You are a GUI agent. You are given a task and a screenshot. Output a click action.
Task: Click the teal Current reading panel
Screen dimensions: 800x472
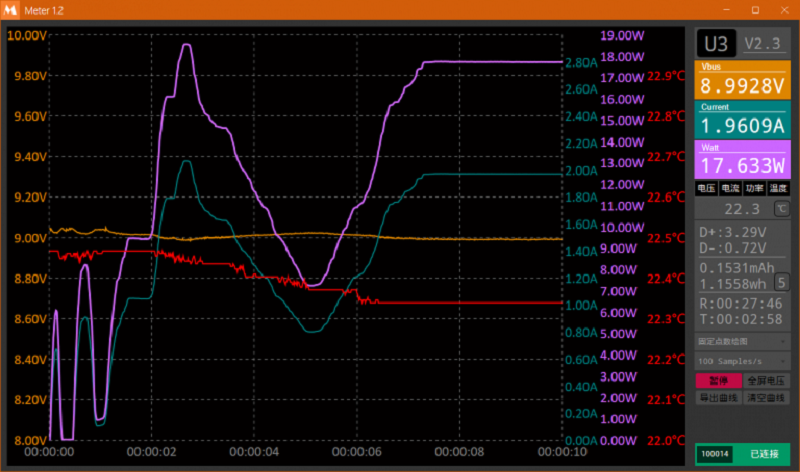[x=743, y=120]
